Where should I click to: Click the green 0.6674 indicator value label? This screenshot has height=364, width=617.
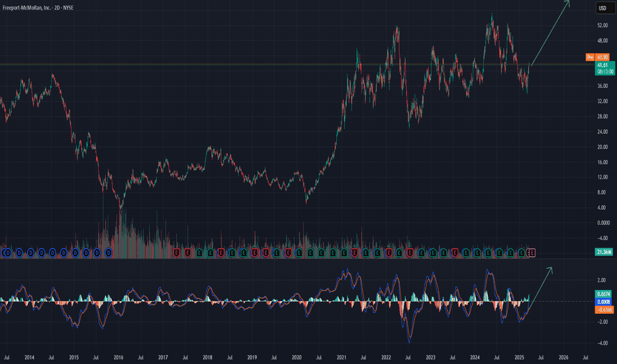coord(604,294)
